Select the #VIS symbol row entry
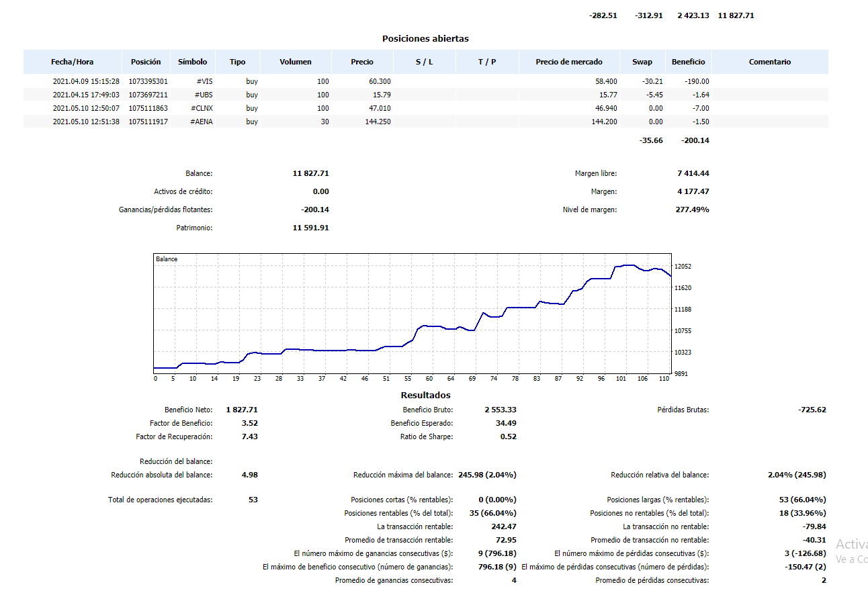This screenshot has height=599, width=868. [x=204, y=81]
